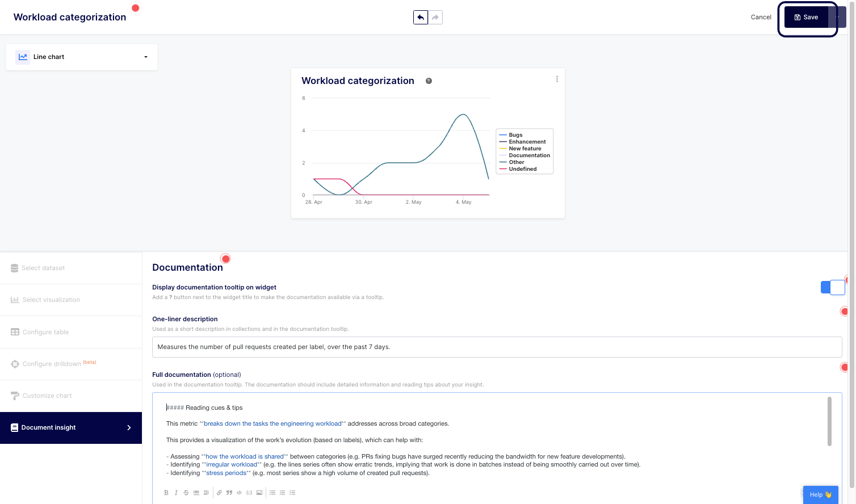The image size is (856, 504).
Task: Click the undo arrow icon
Action: click(420, 17)
